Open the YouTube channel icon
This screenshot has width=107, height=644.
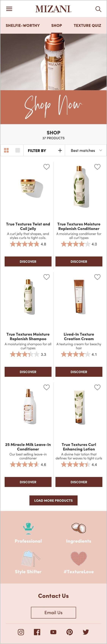coord(53,632)
